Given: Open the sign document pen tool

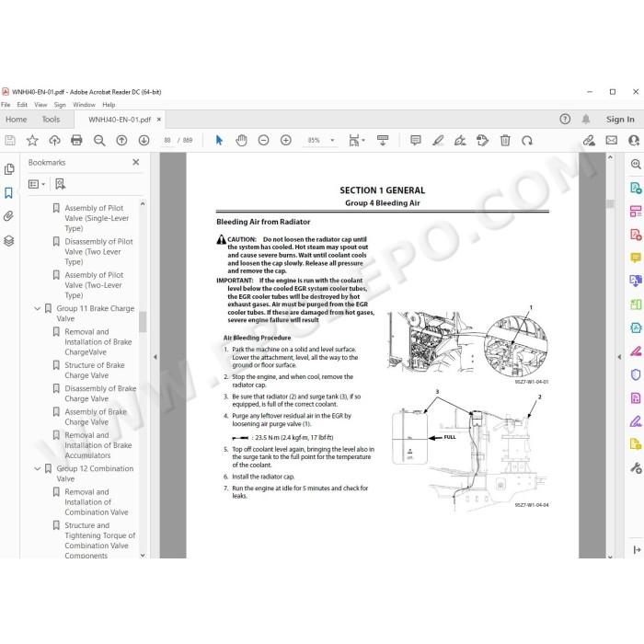Looking at the screenshot, I should [460, 141].
